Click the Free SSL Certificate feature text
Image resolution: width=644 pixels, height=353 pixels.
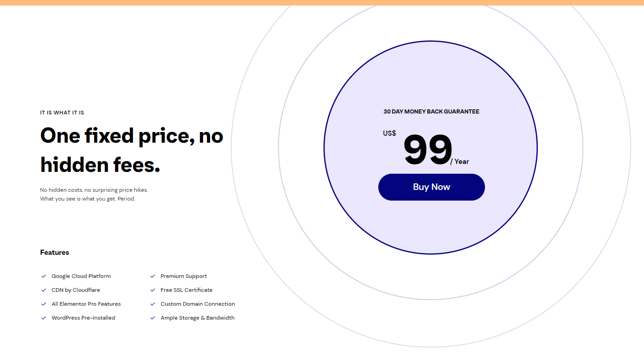pyautogui.click(x=186, y=290)
